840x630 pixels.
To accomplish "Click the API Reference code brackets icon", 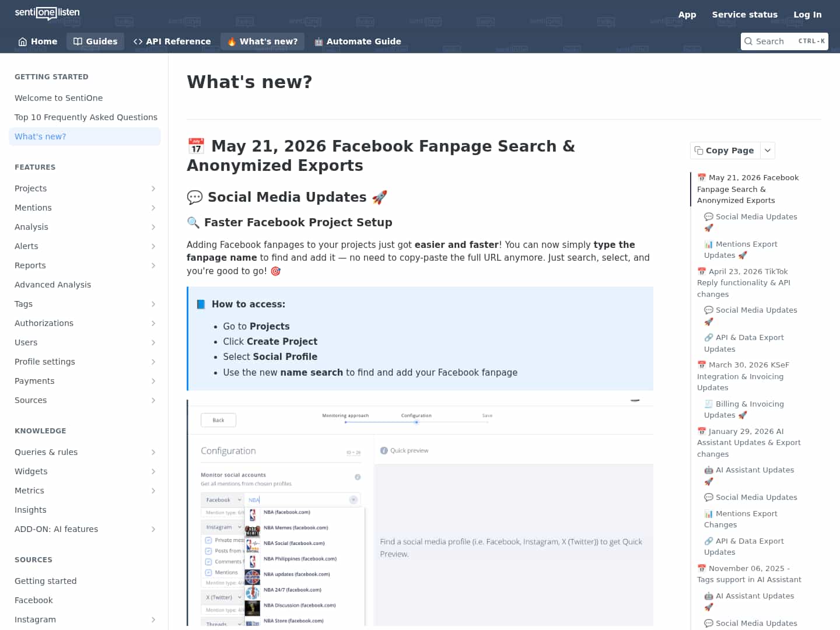I will 138,41.
